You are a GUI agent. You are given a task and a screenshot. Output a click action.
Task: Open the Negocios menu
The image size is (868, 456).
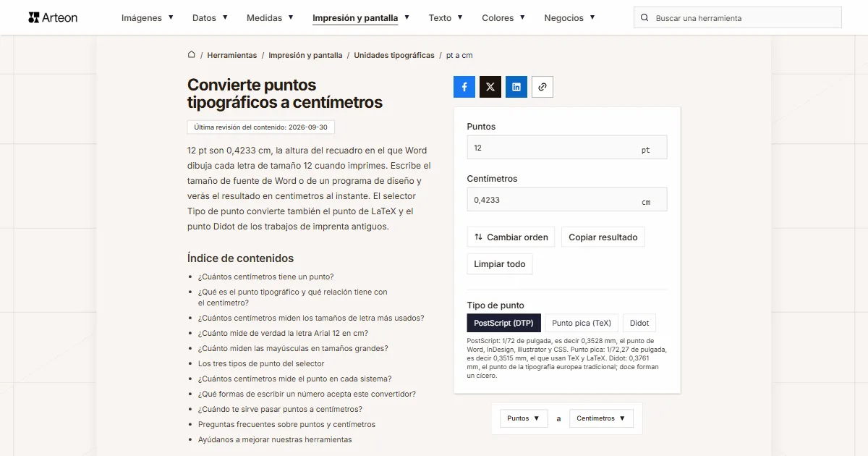click(x=570, y=17)
